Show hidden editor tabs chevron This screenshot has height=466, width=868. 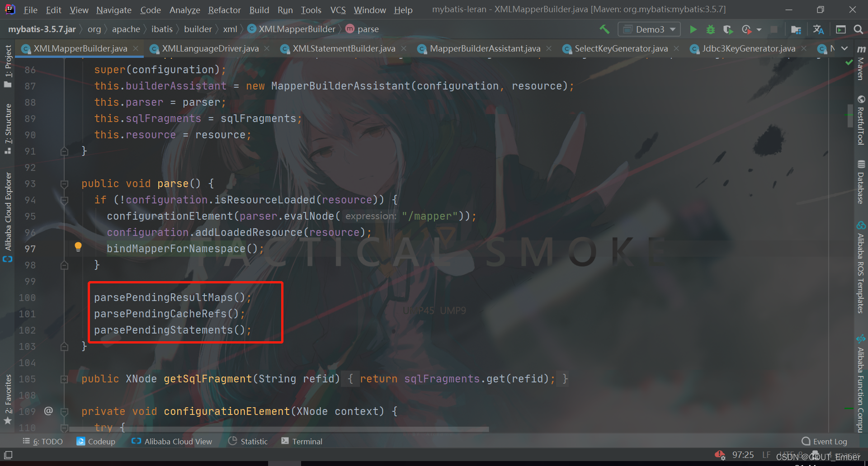pos(844,48)
